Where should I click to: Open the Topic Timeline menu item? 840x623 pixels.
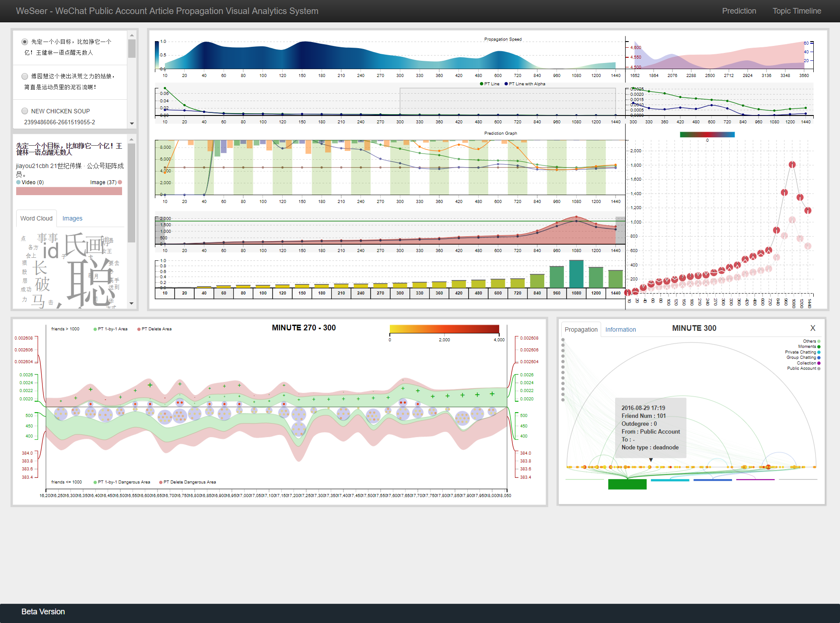click(796, 11)
